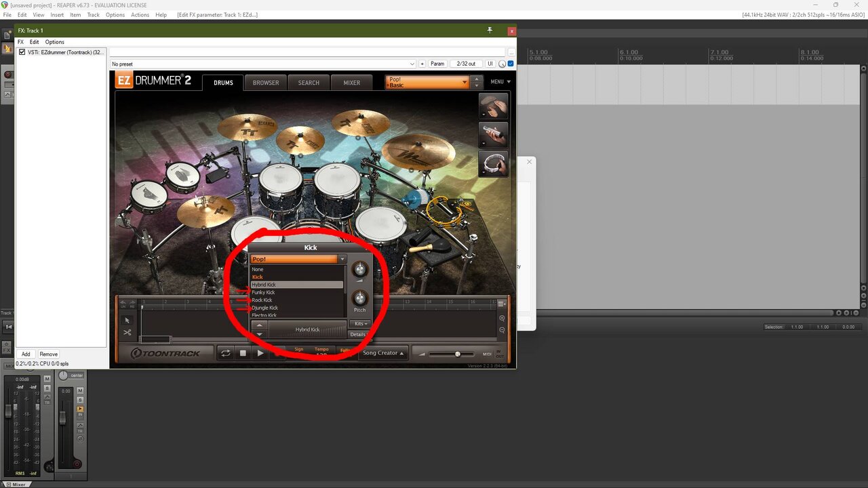Click the Remove FX button
Screen dimensions: 868x488
48,354
